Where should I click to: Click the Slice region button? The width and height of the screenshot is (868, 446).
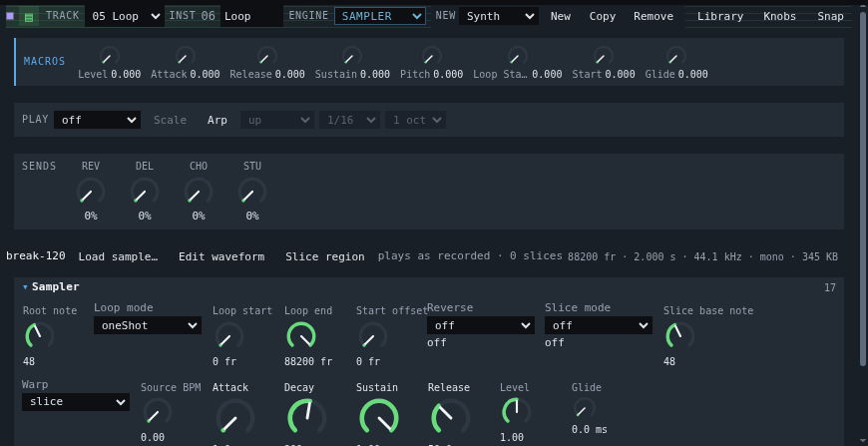click(325, 256)
